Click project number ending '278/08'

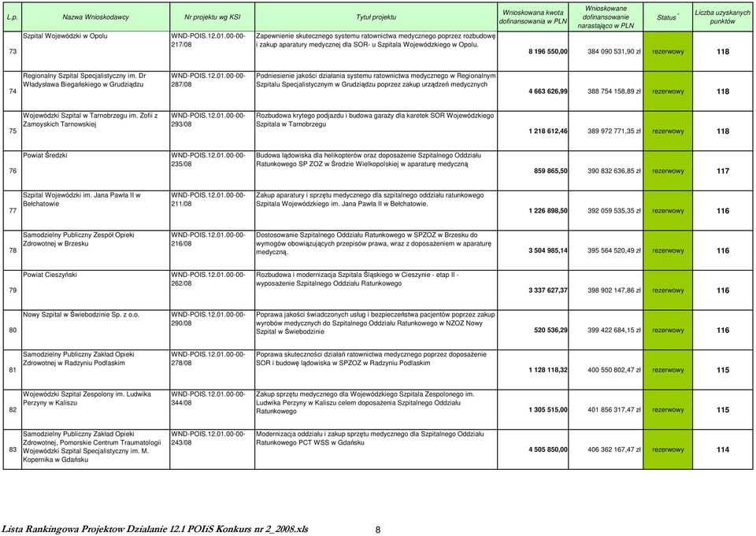(208, 359)
